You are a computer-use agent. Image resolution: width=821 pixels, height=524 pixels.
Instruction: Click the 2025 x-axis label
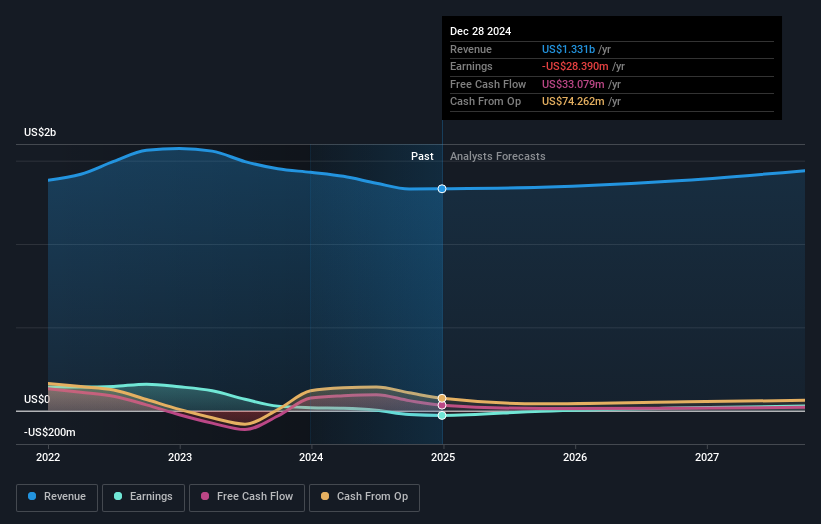[x=443, y=457]
